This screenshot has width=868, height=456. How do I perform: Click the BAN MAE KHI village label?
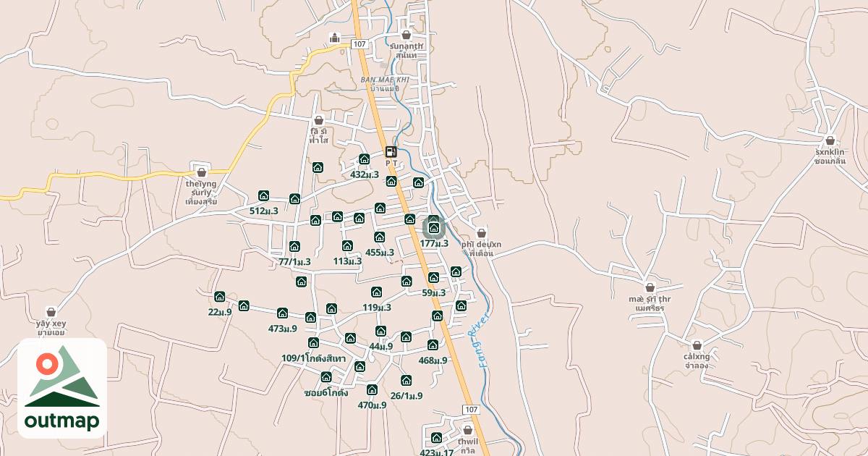click(x=384, y=80)
